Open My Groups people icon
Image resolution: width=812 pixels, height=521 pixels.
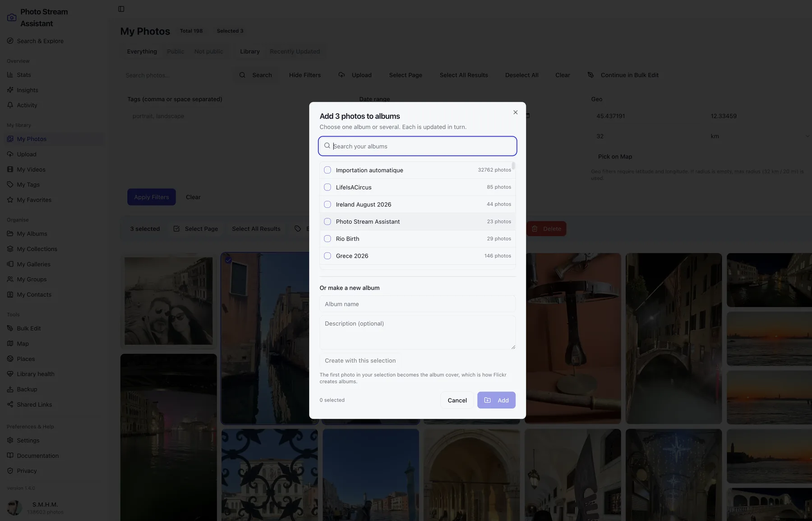[10, 279]
